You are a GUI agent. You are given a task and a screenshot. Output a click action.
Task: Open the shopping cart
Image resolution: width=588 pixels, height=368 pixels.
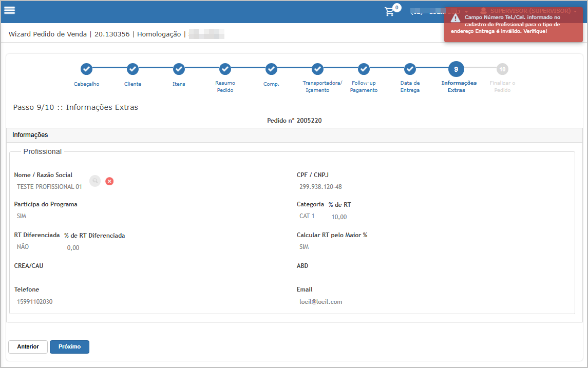tap(390, 12)
